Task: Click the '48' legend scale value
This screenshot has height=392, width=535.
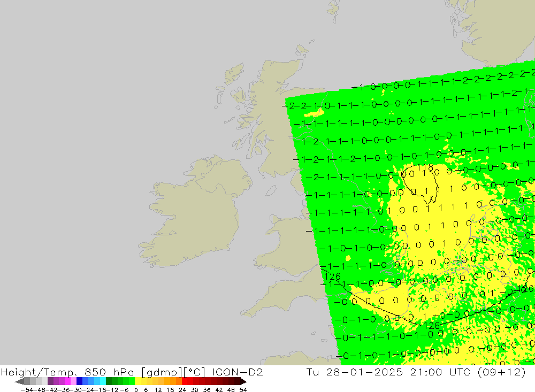Action: click(x=231, y=390)
